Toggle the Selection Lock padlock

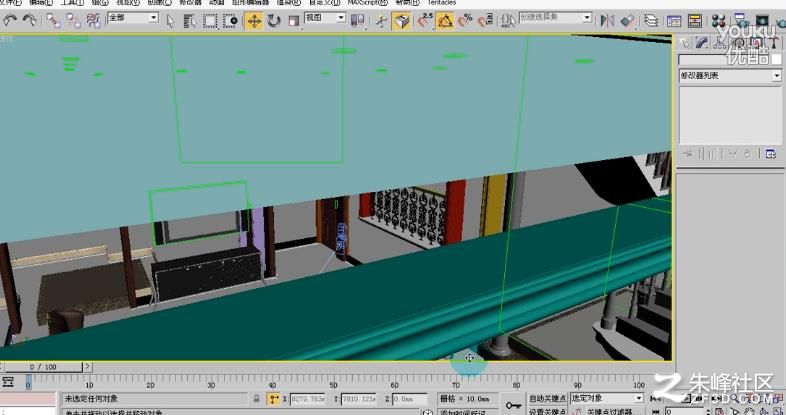257,399
